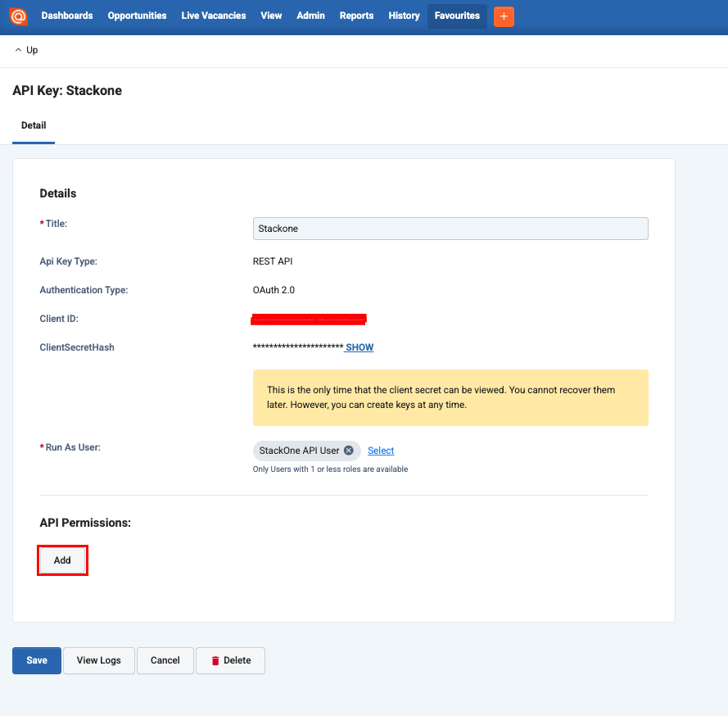The width and height of the screenshot is (728, 716).
Task: Click the client secret warning notice
Action: (x=450, y=397)
